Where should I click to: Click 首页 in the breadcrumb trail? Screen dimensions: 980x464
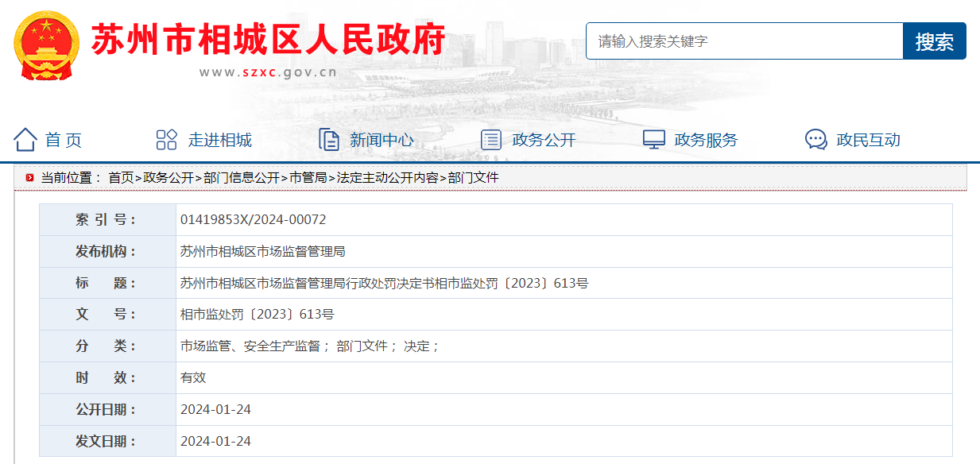[x=121, y=178]
